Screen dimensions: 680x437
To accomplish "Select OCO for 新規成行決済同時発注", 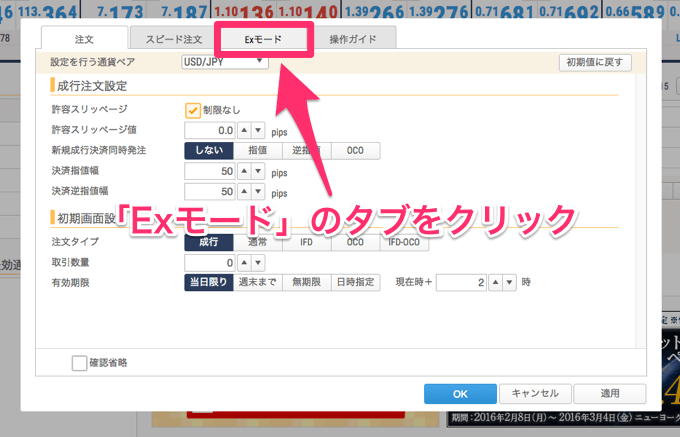I will coord(355,150).
